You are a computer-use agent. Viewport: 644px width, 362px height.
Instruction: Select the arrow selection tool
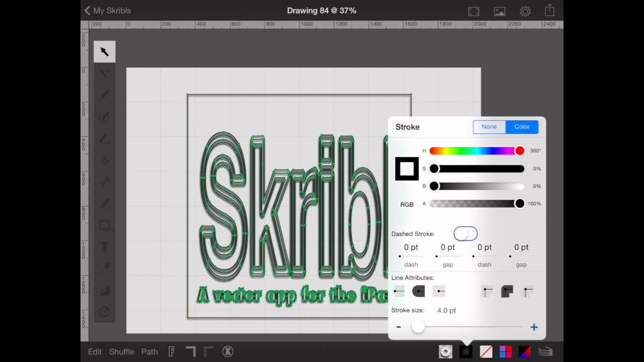click(104, 52)
